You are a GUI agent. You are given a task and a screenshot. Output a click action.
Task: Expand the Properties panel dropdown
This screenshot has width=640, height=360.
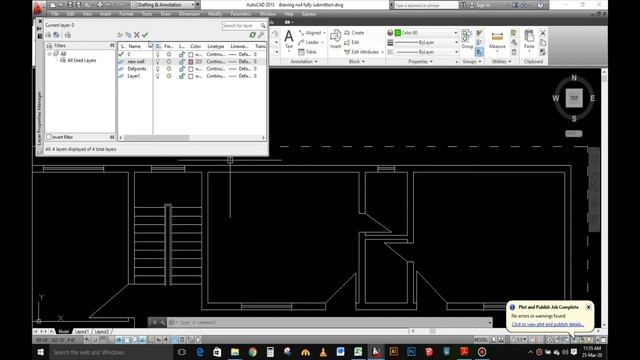pos(420,62)
